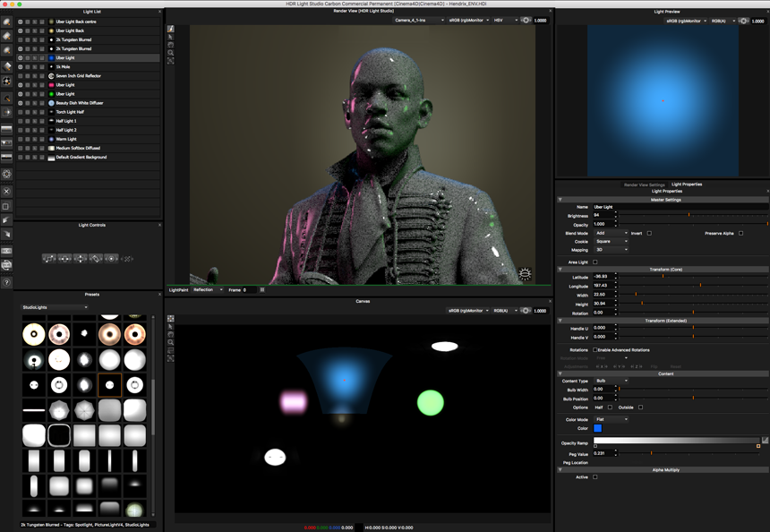
Task: Select Torch Light Half in Light List
Action: 88,112
